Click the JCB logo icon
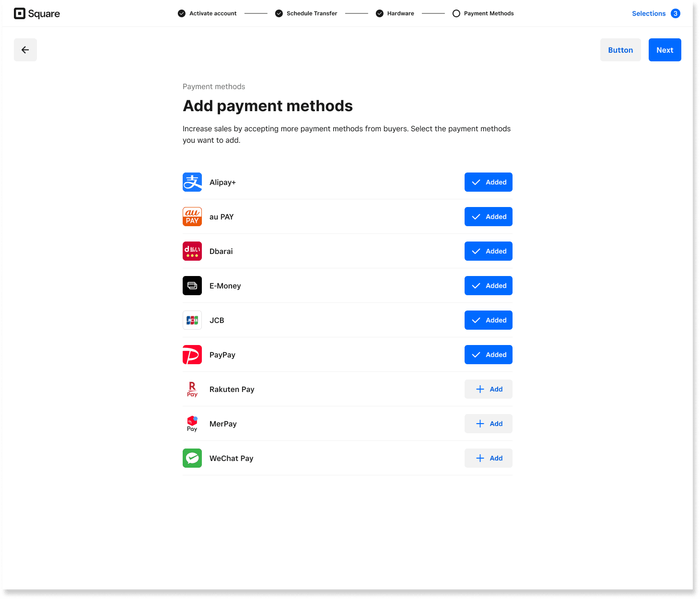 coord(192,320)
